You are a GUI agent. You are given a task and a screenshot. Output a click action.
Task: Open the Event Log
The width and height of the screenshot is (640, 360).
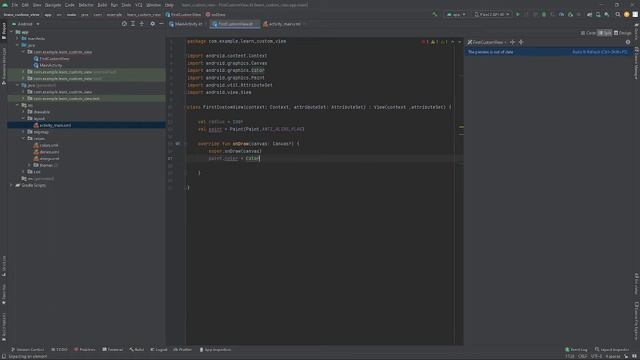(576, 350)
